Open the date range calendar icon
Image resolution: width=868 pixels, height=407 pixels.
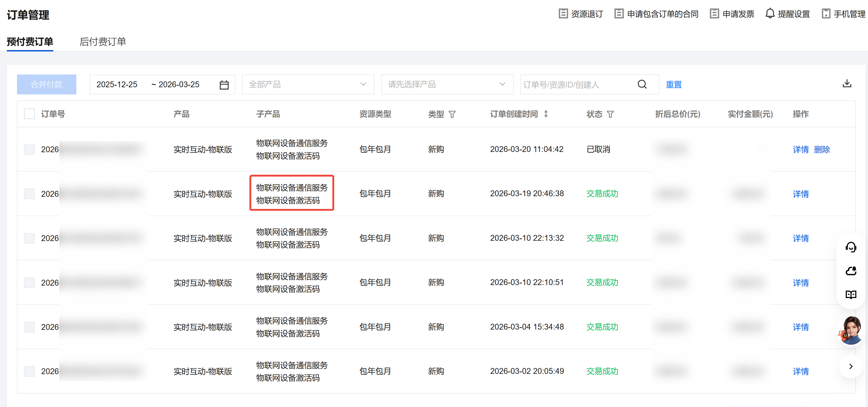tap(224, 85)
